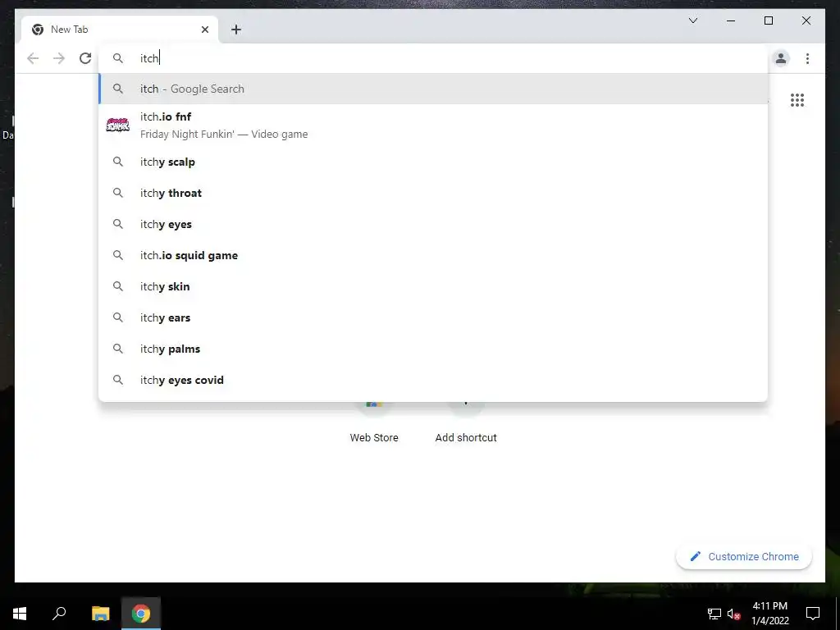Screen dimensions: 840x630
Task: Choose the 'itch.io fnf' suggestion
Action: pos(433,126)
